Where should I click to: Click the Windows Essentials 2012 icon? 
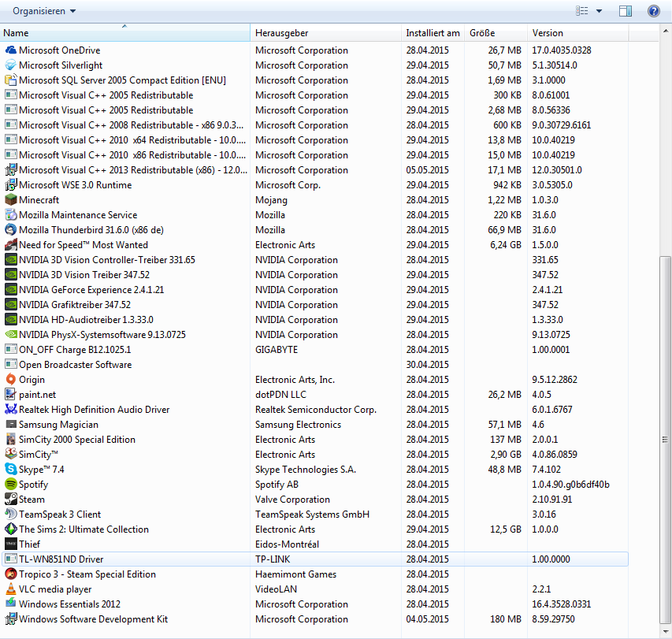click(11, 604)
